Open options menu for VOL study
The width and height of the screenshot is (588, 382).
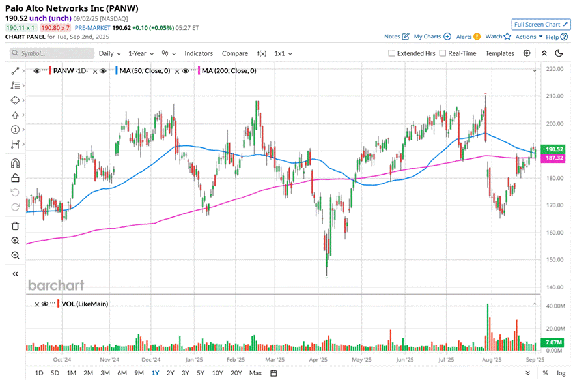[53, 304]
